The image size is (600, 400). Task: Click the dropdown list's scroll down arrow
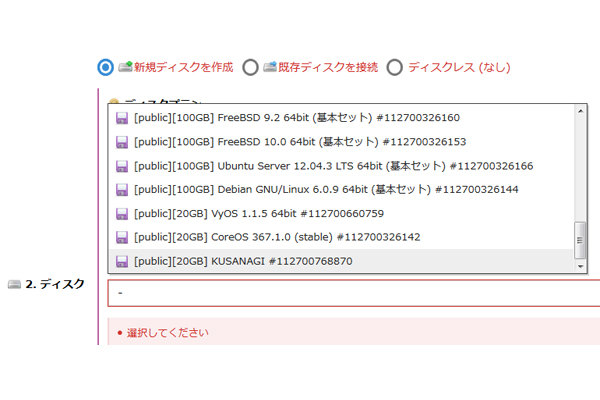[579, 265]
